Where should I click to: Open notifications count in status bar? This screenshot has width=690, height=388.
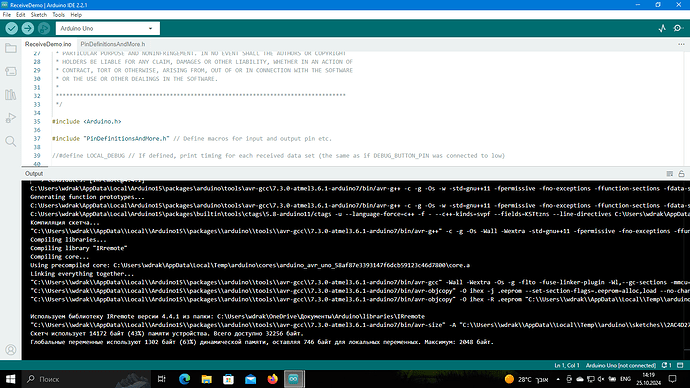[x=667, y=365]
